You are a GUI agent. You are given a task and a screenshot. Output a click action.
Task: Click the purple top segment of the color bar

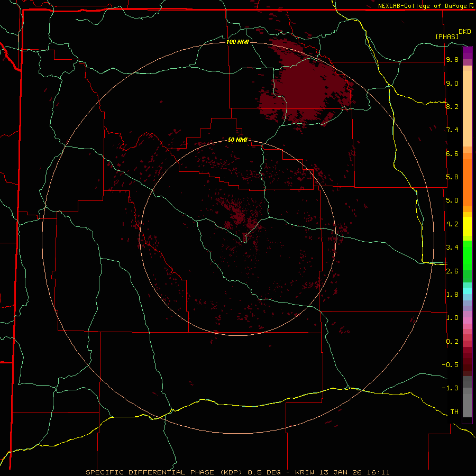(x=467, y=53)
